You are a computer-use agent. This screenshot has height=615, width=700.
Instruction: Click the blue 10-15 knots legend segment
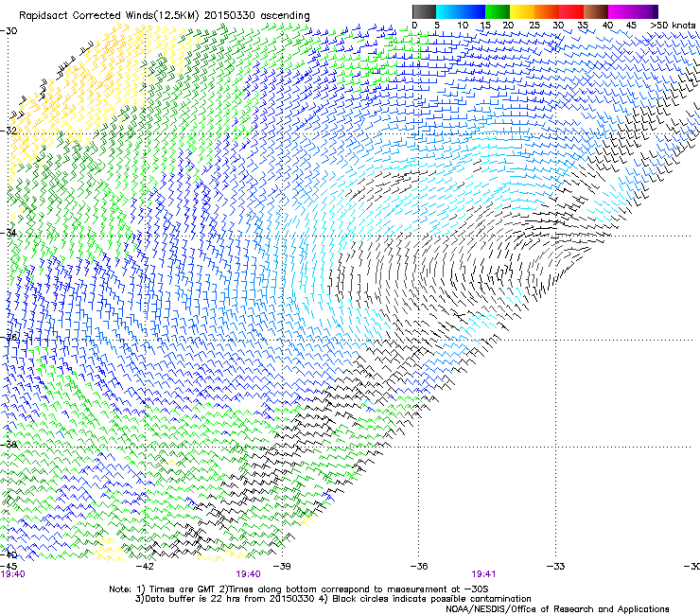[x=473, y=12]
